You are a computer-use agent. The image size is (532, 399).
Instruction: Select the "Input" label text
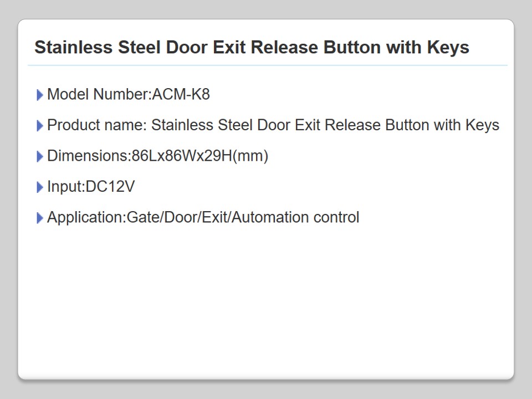pos(65,187)
